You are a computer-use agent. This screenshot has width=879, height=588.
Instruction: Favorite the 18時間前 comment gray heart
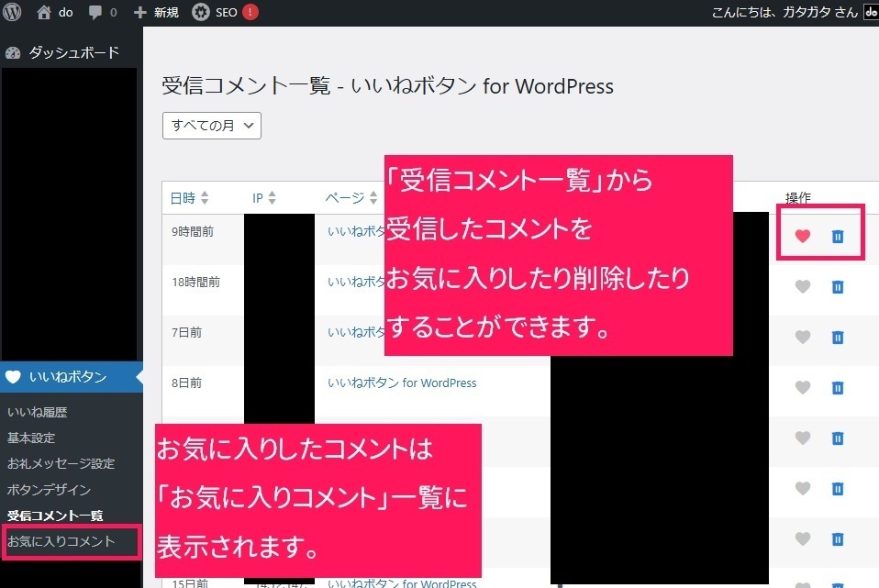coord(803,286)
